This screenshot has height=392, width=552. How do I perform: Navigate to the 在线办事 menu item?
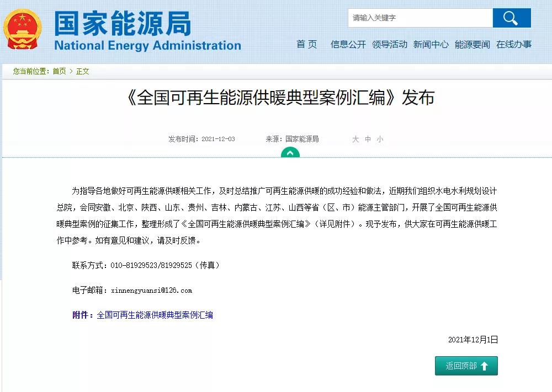click(x=514, y=45)
